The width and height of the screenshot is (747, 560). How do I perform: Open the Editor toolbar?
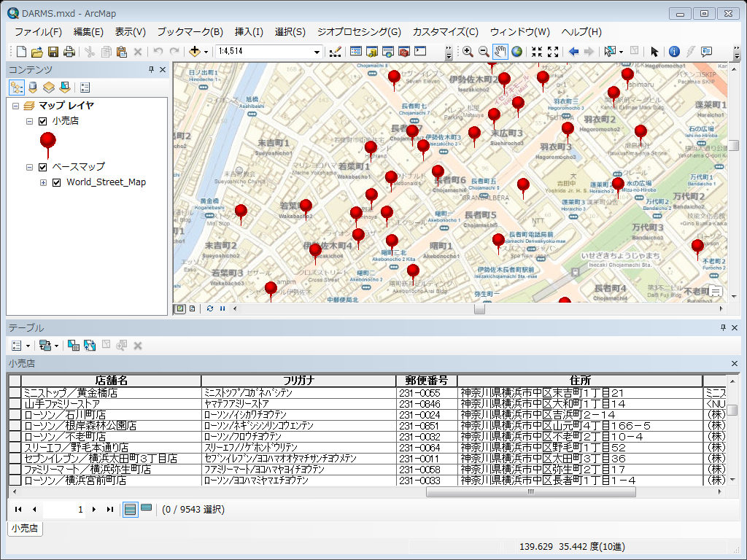336,52
